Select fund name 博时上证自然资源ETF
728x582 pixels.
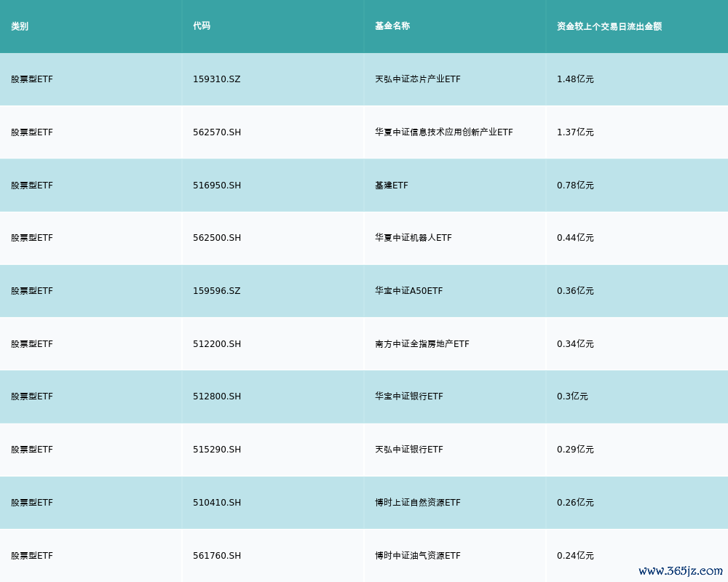click(418, 503)
